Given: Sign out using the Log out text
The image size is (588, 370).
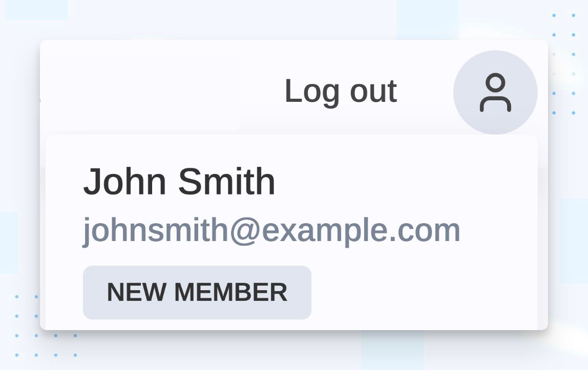Looking at the screenshot, I should (x=341, y=92).
